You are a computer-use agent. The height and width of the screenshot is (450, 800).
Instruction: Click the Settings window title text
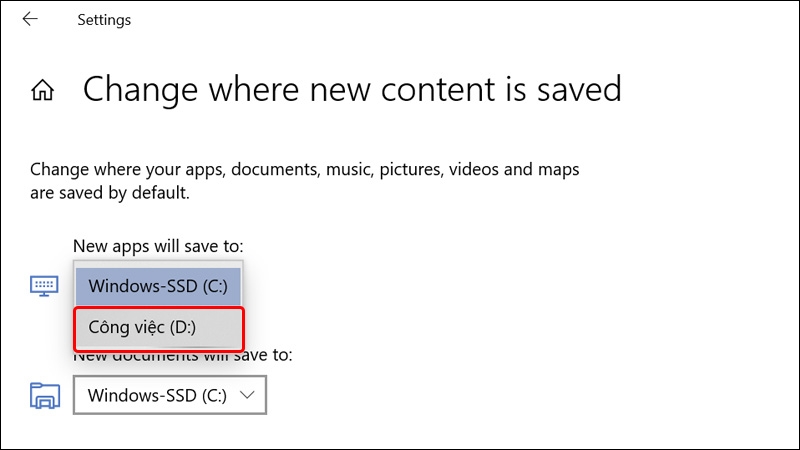pos(104,20)
